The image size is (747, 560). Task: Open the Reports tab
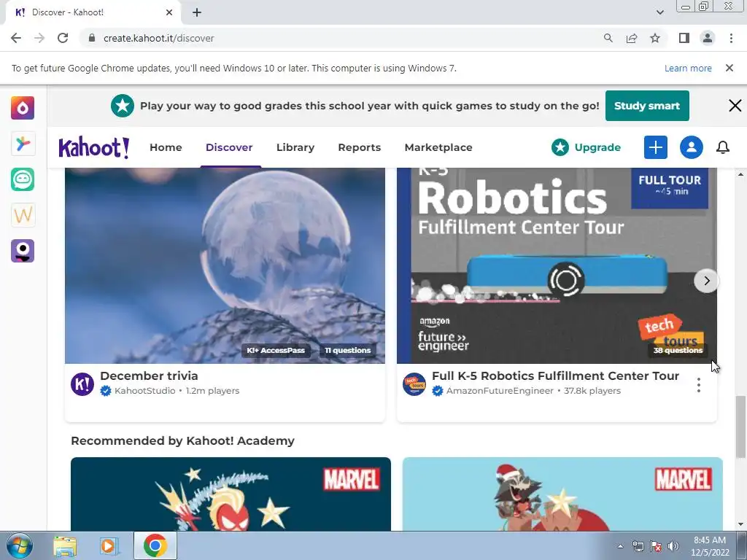359,147
